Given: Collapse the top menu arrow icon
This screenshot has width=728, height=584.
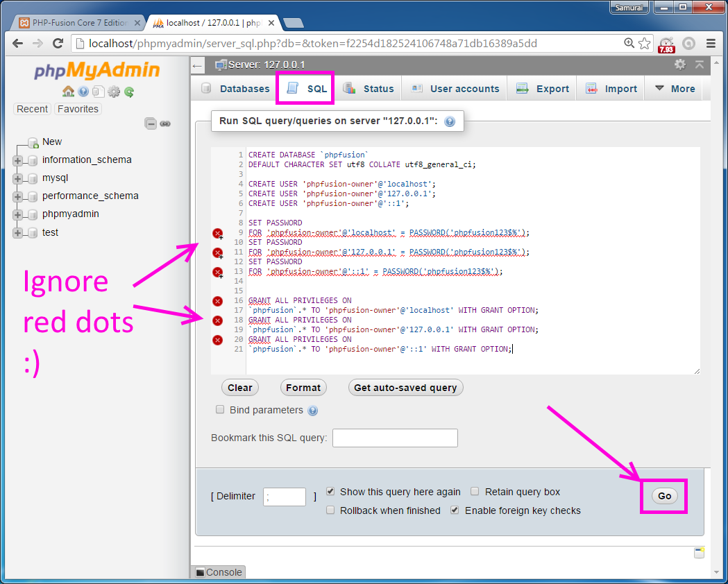Looking at the screenshot, I should (700, 65).
